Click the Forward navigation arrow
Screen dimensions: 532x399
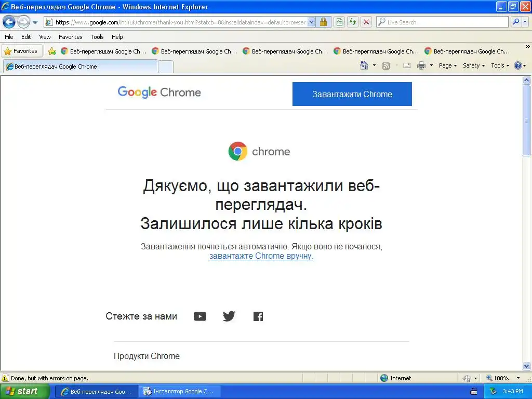[23, 22]
